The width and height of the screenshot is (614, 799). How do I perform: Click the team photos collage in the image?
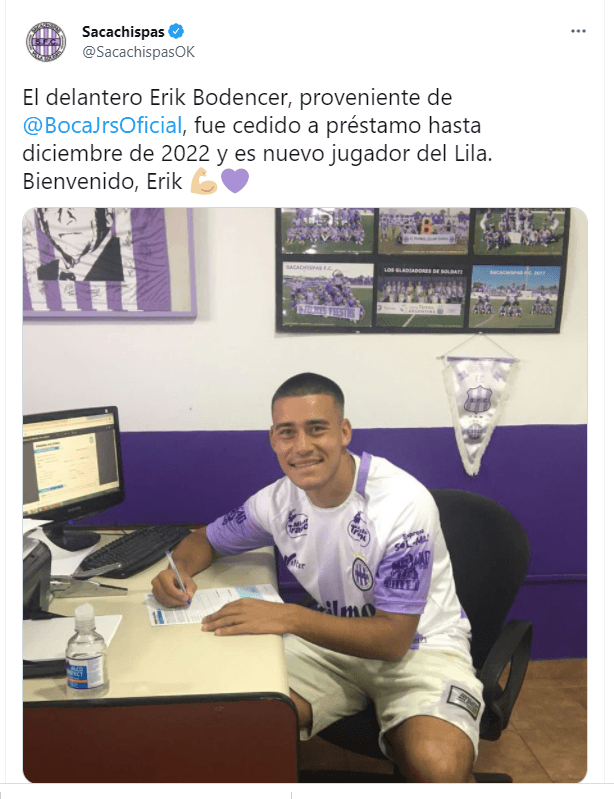tap(422, 270)
